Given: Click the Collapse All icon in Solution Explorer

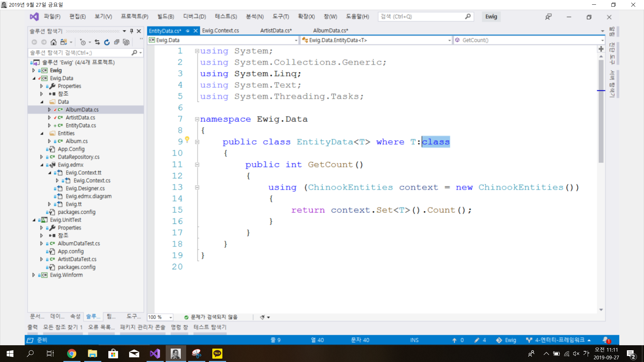Looking at the screenshot, I should pos(116,42).
